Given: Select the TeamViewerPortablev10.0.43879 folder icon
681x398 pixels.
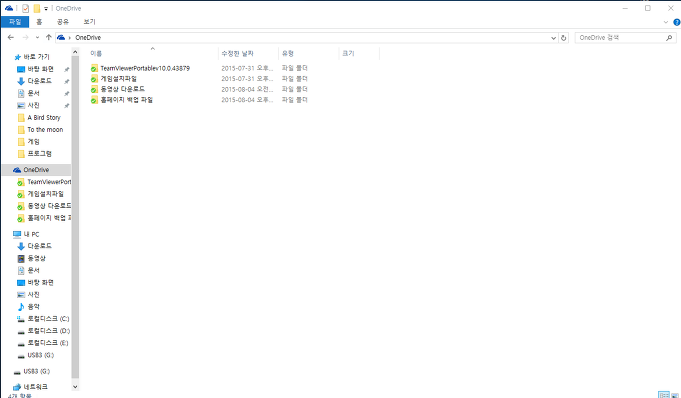Looking at the screenshot, I should (x=94, y=68).
